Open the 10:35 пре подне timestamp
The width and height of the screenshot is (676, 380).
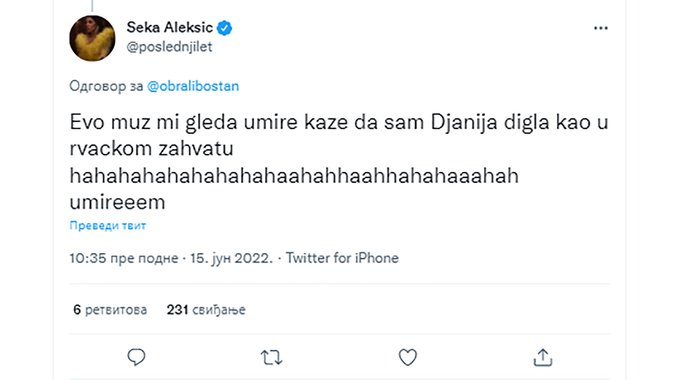pyautogui.click(x=124, y=258)
